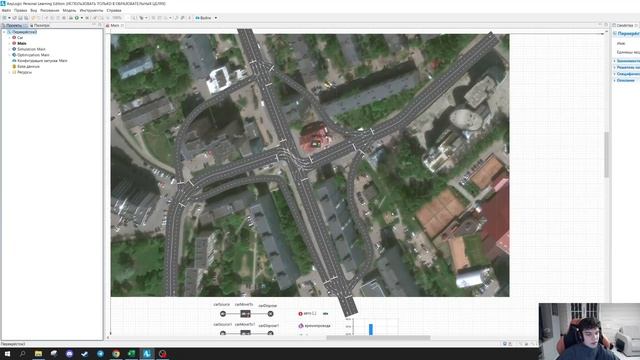Click the New model toolbar icon
The width and height of the screenshot is (640, 360).
click(x=4, y=18)
